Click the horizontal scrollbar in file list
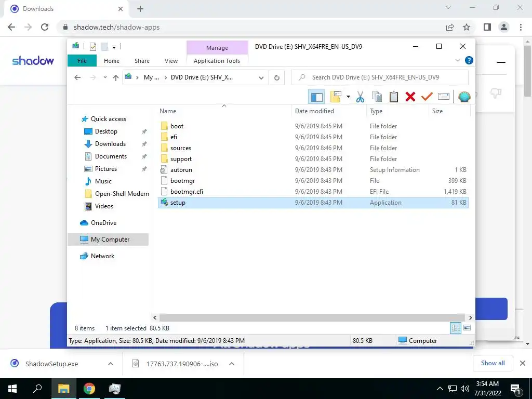 pyautogui.click(x=312, y=318)
